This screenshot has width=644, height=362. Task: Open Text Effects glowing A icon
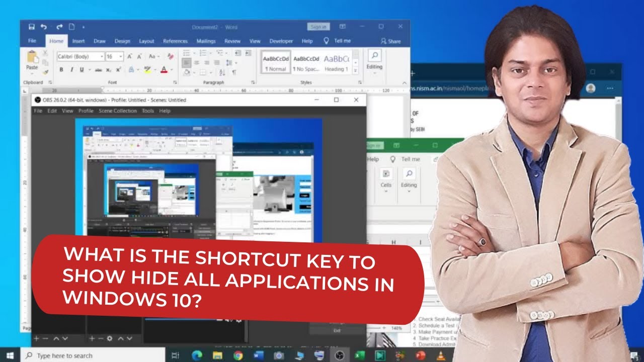(x=131, y=70)
